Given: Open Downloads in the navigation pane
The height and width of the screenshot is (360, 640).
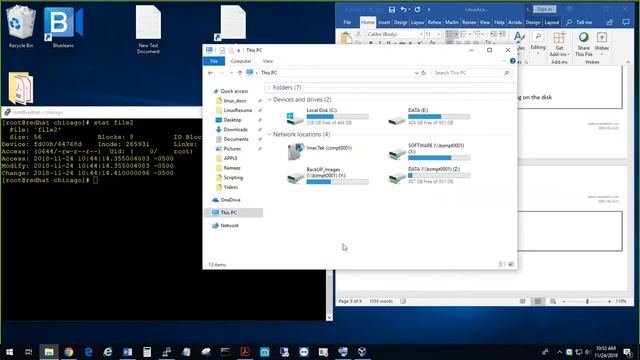Looking at the screenshot, I should (236, 129).
